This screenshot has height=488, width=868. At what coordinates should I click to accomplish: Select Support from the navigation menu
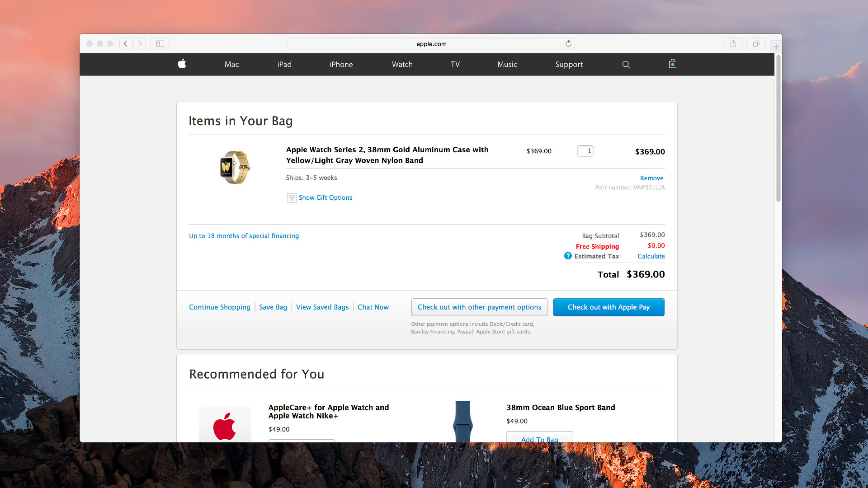pos(569,64)
